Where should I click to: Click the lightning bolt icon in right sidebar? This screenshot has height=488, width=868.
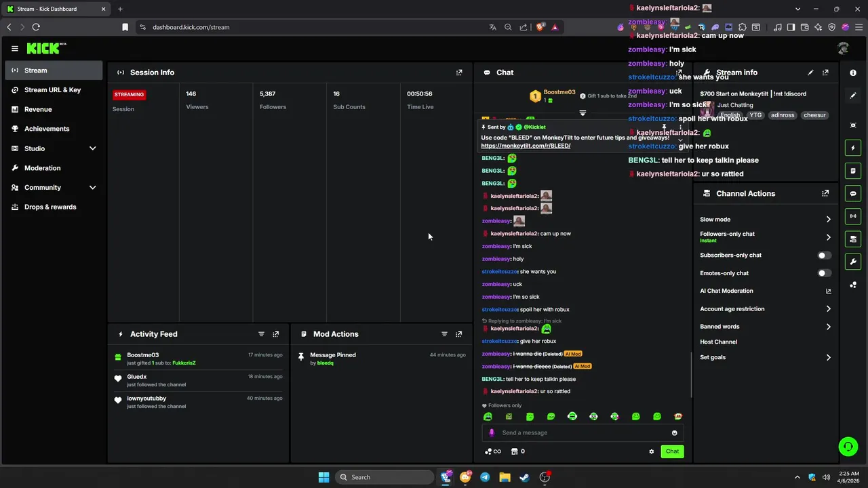point(853,148)
